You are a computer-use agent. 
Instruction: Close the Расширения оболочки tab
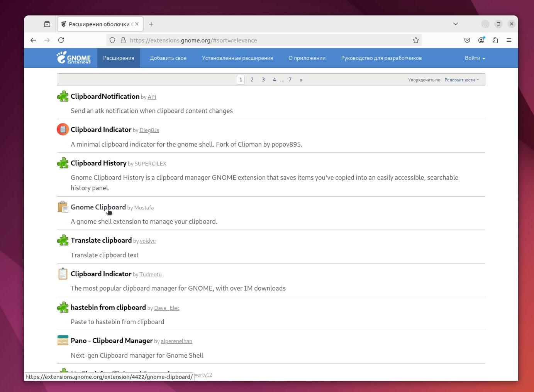137,24
